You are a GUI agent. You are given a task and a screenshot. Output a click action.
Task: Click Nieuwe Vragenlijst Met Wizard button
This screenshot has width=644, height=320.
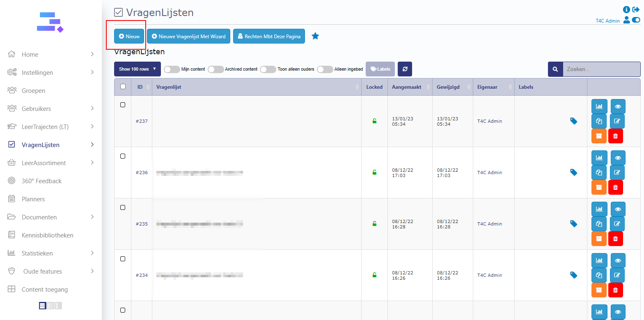[188, 36]
